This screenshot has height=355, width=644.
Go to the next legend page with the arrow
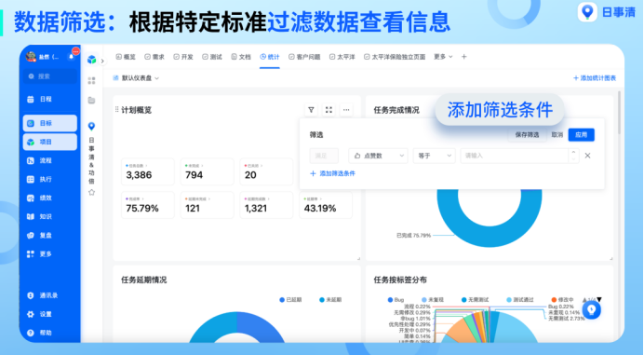[x=599, y=299]
